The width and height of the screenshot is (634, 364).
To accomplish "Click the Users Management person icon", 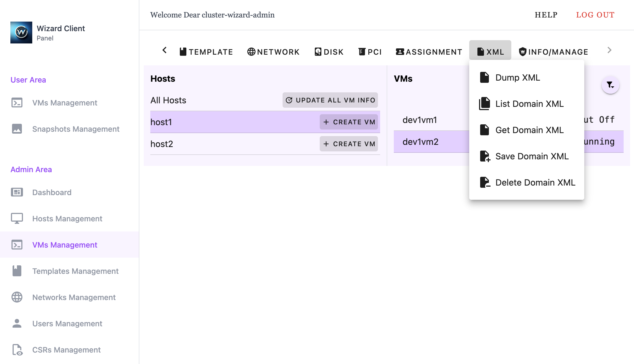I will coord(17,324).
